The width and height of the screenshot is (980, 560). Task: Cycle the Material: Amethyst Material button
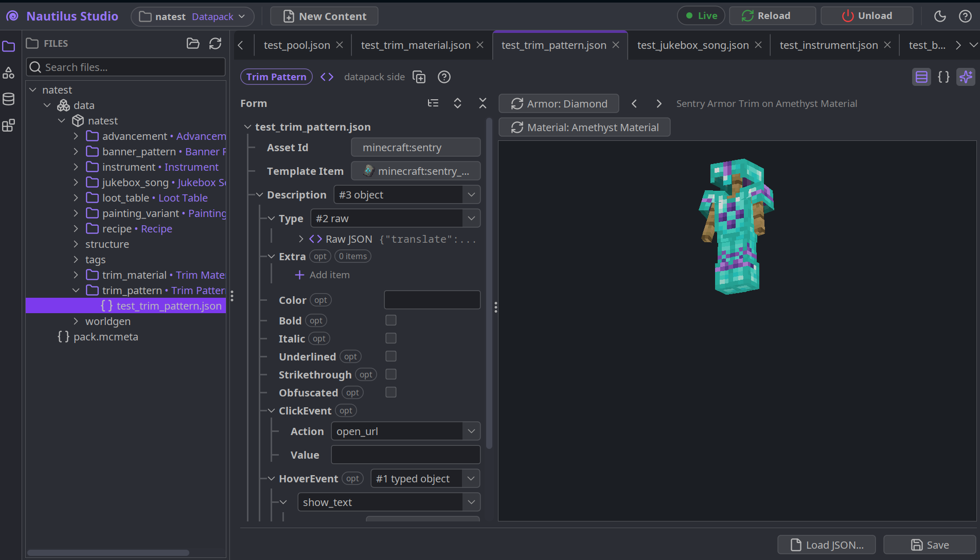(x=584, y=128)
